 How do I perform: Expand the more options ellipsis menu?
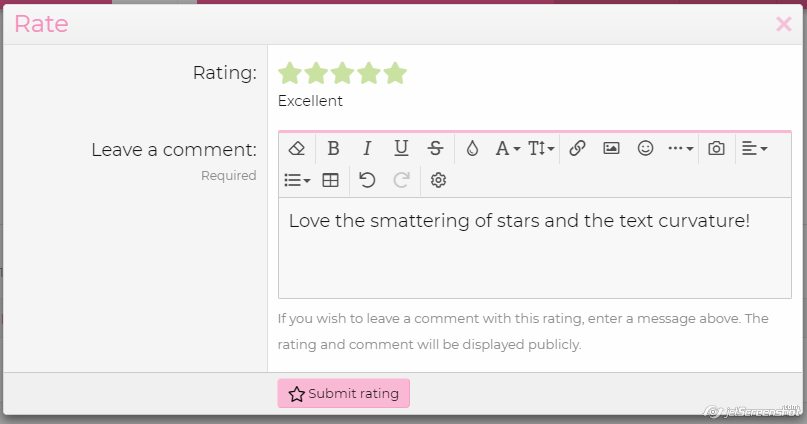pos(680,148)
